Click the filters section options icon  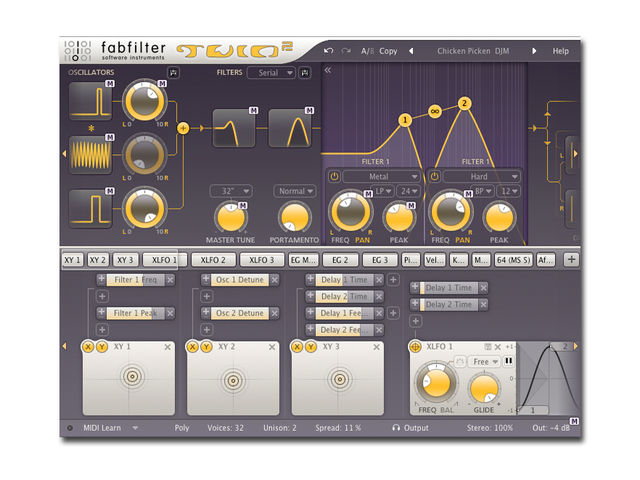click(x=304, y=73)
